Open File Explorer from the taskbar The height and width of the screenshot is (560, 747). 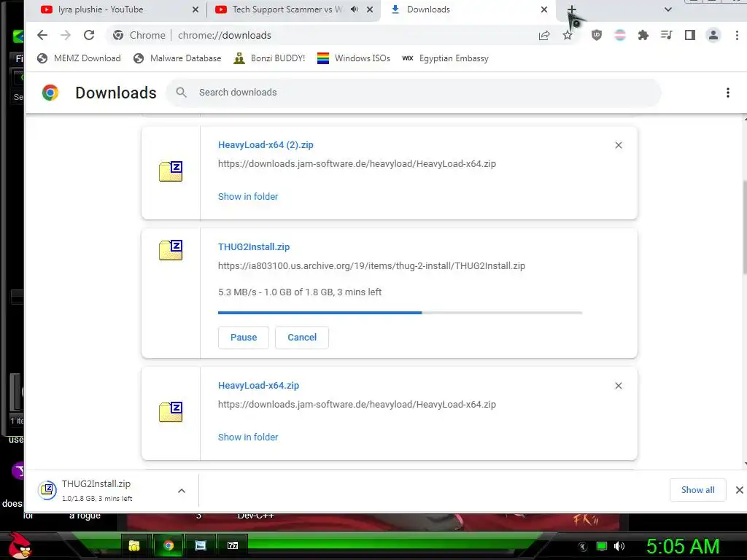pos(134,545)
